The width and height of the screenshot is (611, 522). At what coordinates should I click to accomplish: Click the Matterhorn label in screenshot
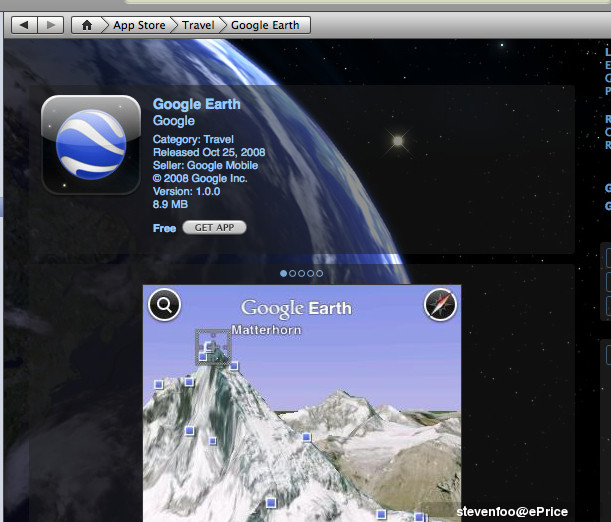click(267, 330)
